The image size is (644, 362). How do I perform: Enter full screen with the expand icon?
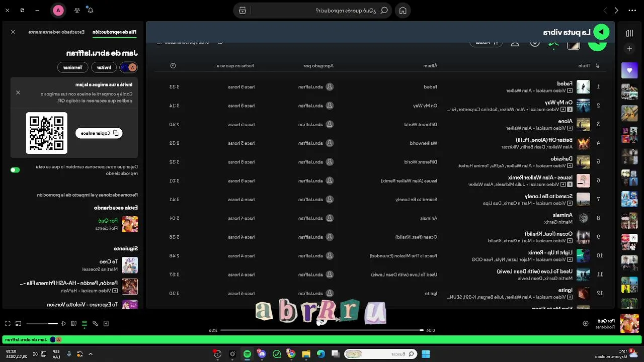8,323
